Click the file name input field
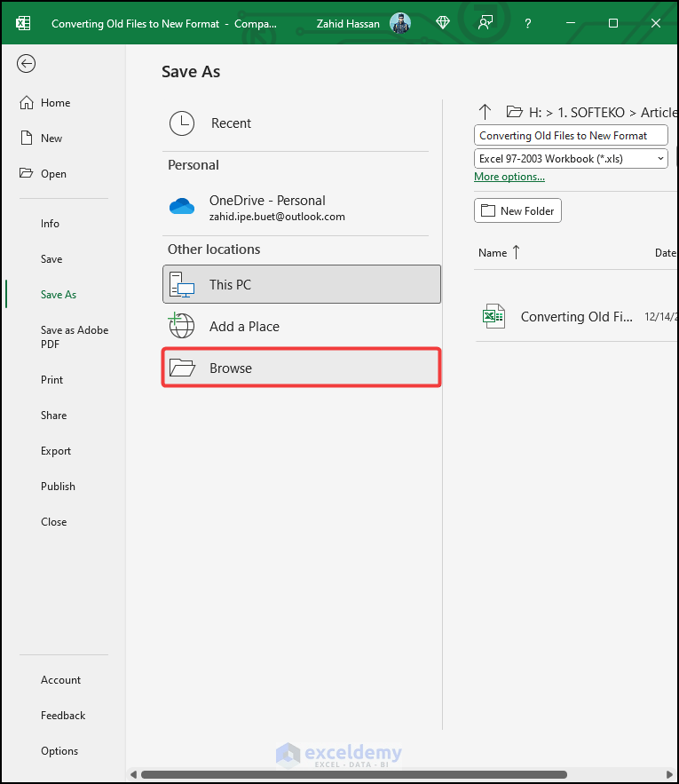 tap(571, 135)
